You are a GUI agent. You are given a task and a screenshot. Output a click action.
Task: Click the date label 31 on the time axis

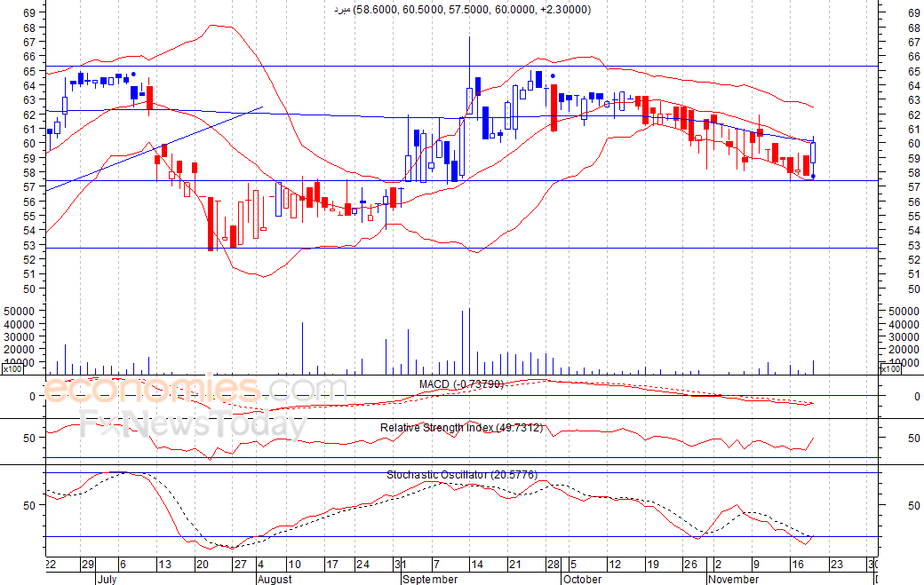(399, 565)
